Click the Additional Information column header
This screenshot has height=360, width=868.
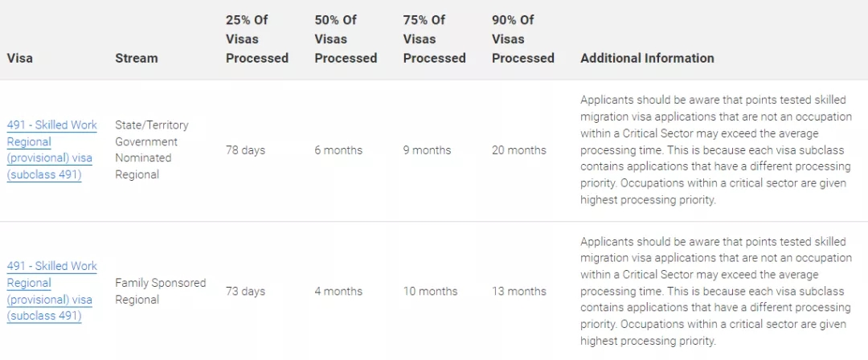pyautogui.click(x=647, y=58)
